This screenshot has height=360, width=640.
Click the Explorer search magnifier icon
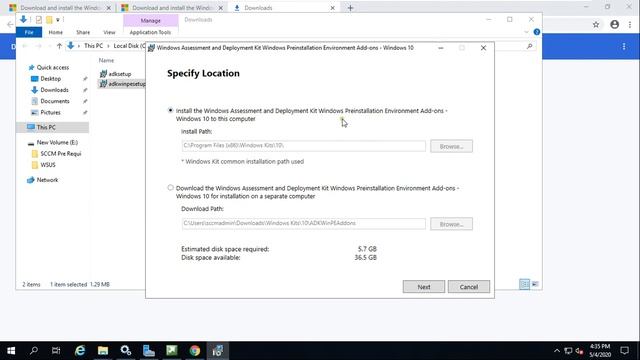pos(529,47)
